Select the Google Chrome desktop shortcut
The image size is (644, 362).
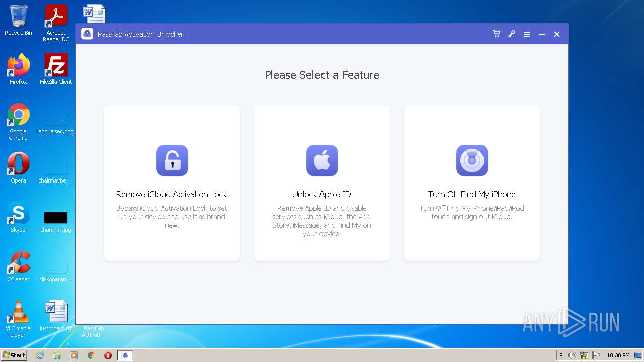18,122
